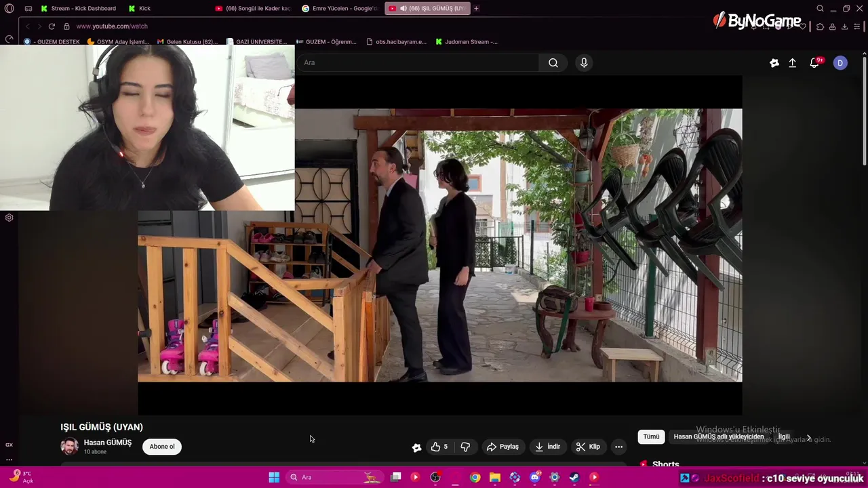This screenshot has width=868, height=488.
Task: Open the GX Corner sidebar icon
Action: (9, 445)
